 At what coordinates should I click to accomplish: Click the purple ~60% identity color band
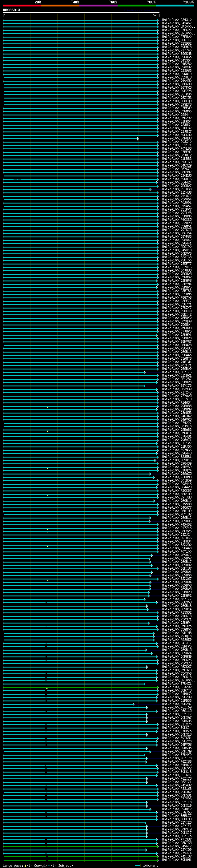click(99, 6)
